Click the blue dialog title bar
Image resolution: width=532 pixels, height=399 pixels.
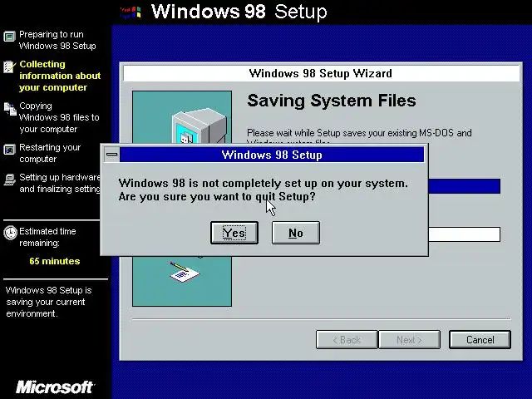click(x=272, y=155)
